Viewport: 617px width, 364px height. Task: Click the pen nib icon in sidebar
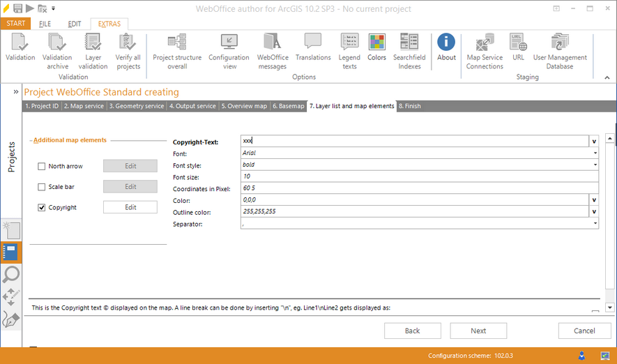click(11, 319)
